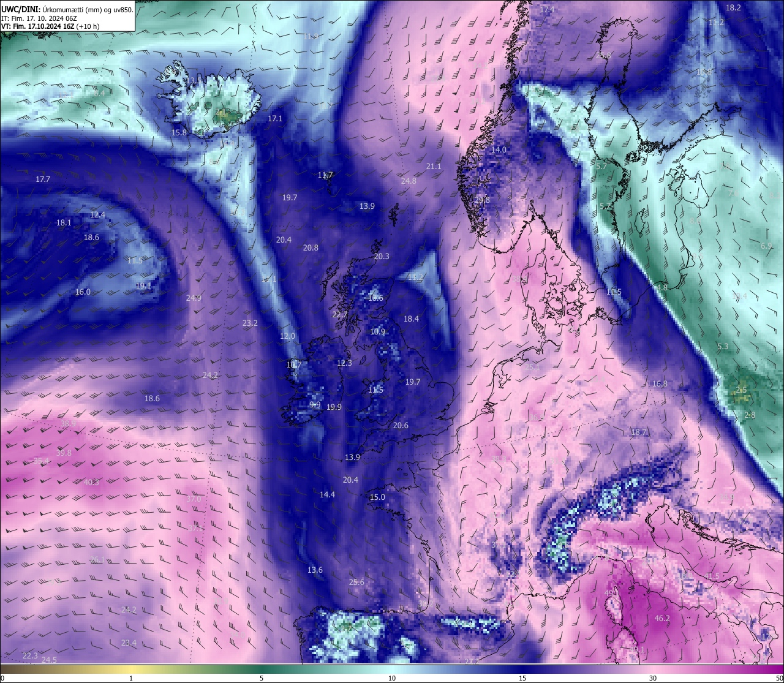Click the 18.4 value in the North Sea
This screenshot has height=683, width=784.
point(411,319)
